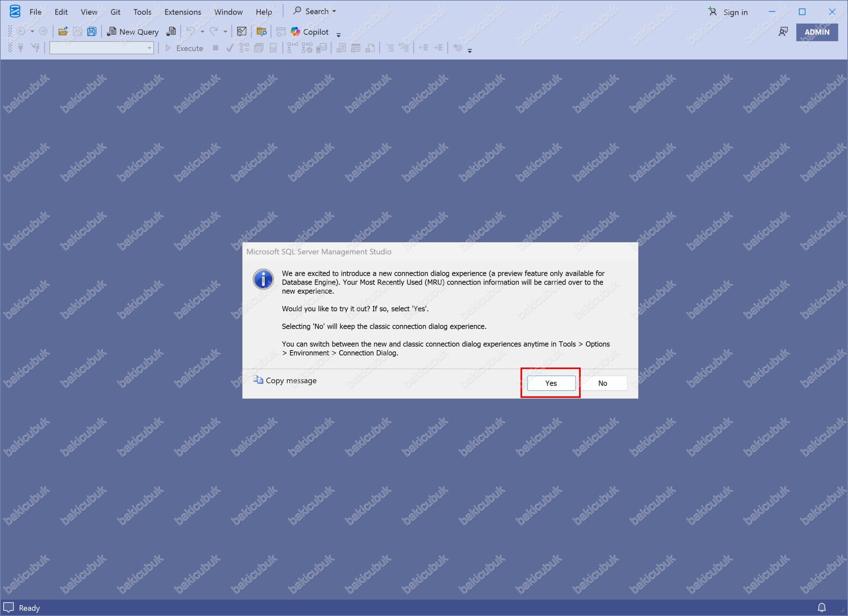
Task: Click the blue information icon in dialog
Action: (263, 279)
